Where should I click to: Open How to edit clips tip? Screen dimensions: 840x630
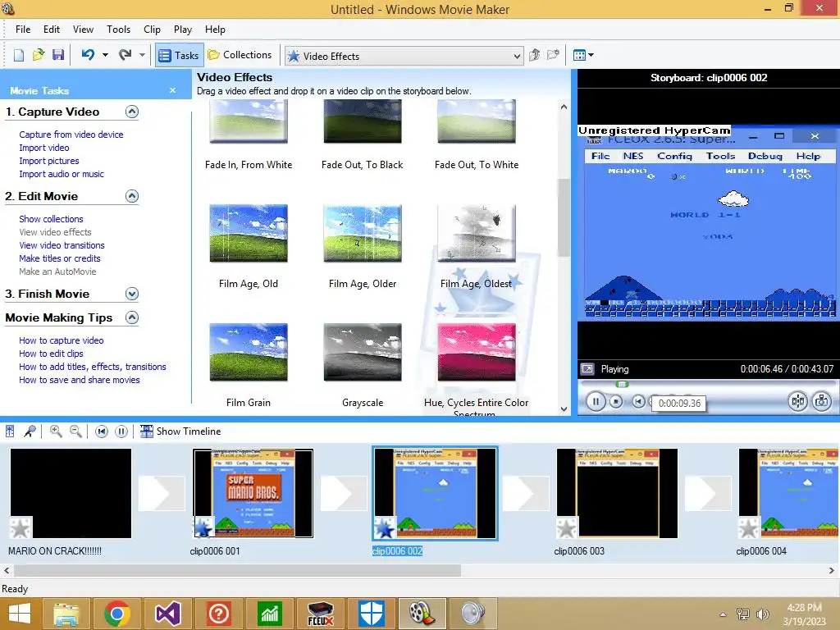51,354
